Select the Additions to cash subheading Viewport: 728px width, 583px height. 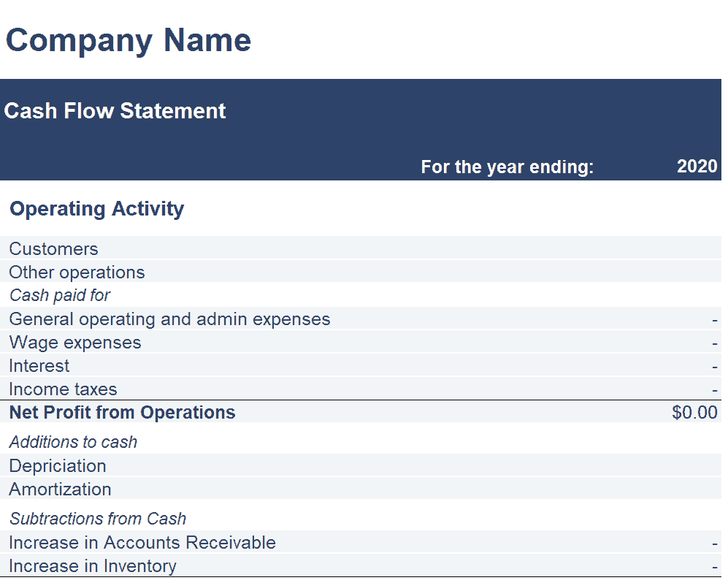[x=73, y=442]
